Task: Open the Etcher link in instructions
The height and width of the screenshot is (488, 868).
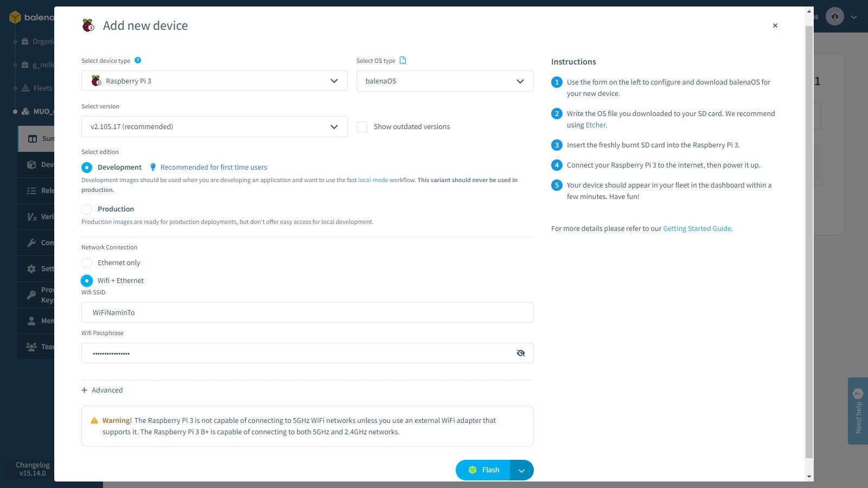Action: pos(596,125)
